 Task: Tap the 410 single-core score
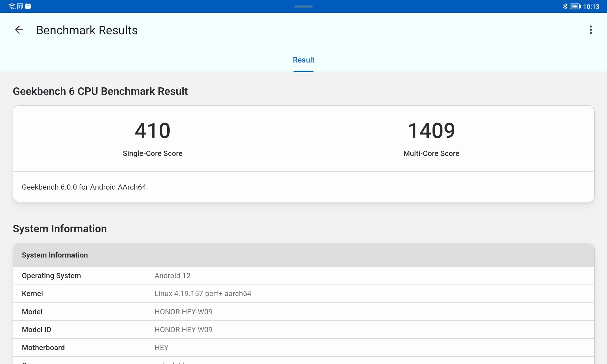[152, 131]
